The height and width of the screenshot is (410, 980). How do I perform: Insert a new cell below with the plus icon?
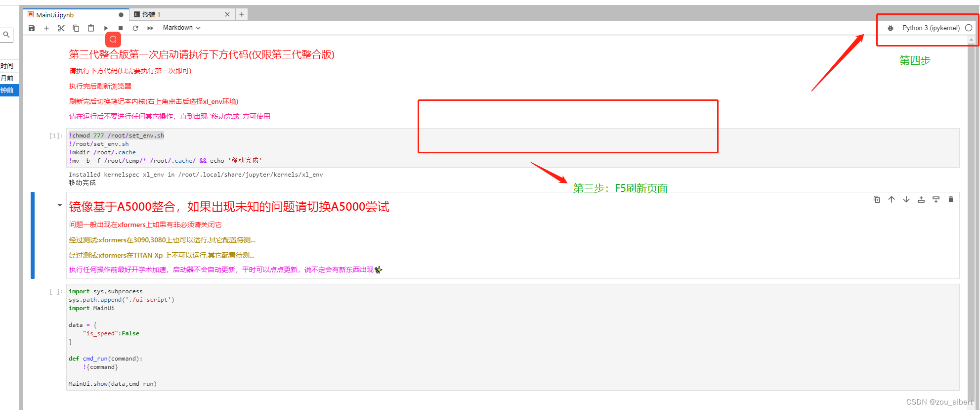[x=46, y=28]
